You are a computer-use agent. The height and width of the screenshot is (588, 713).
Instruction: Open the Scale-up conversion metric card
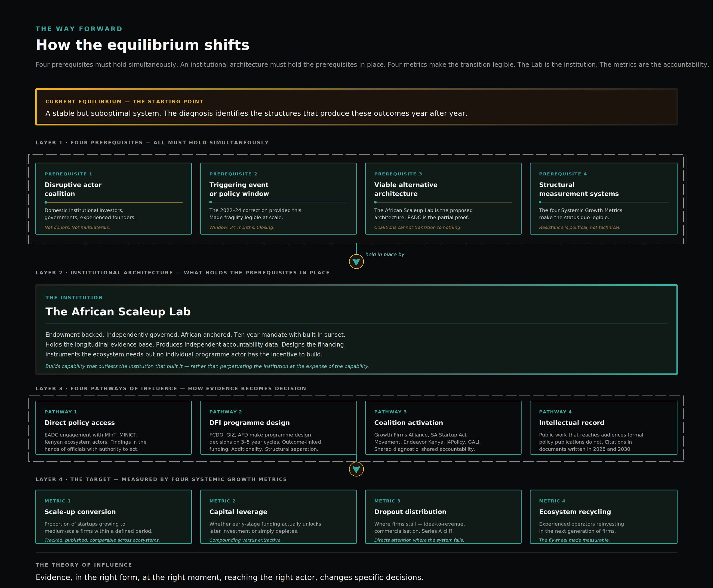click(114, 516)
